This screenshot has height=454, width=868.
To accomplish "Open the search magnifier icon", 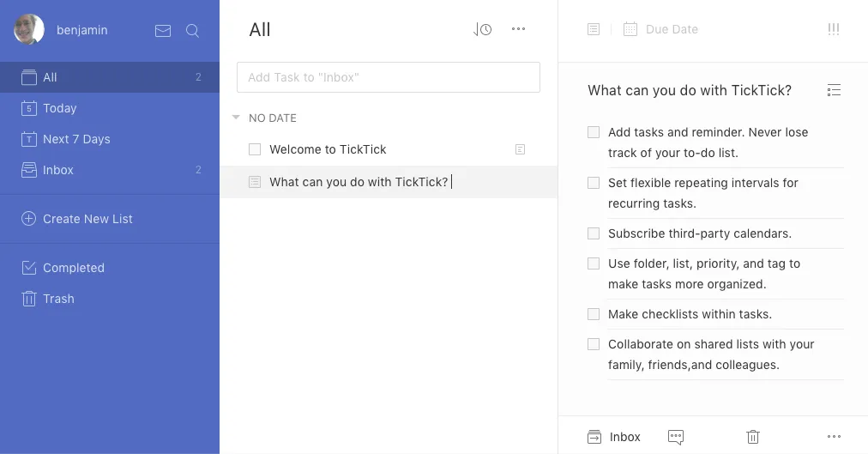I will click(192, 30).
